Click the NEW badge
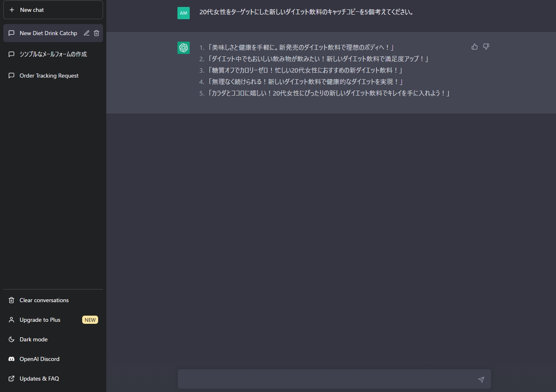 90,320
